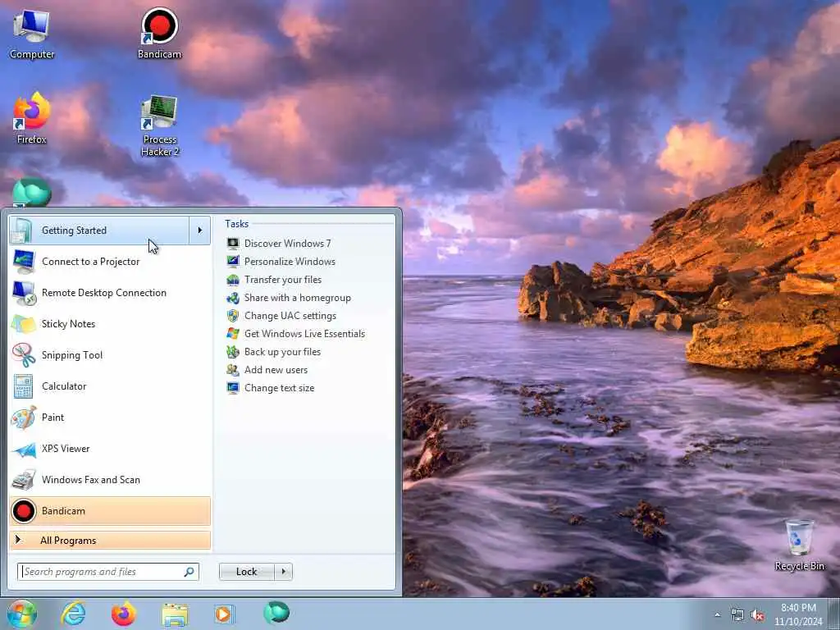
Task: Expand All Programs list
Action: [110, 541]
